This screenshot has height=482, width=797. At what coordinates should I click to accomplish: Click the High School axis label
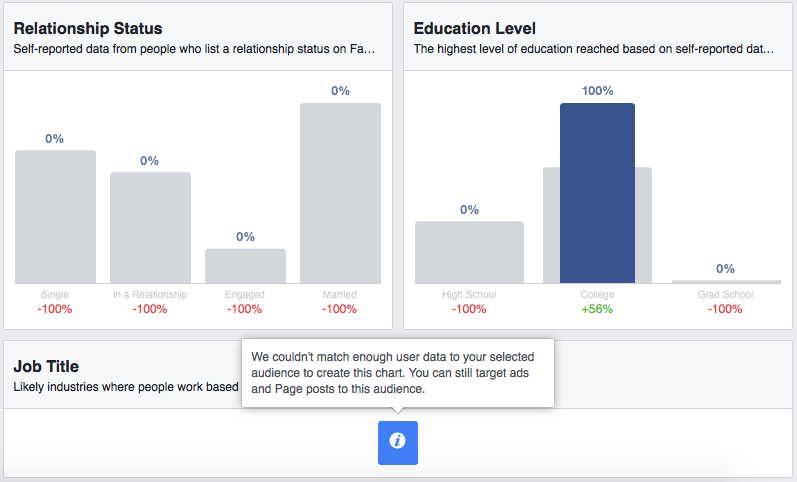click(x=469, y=295)
